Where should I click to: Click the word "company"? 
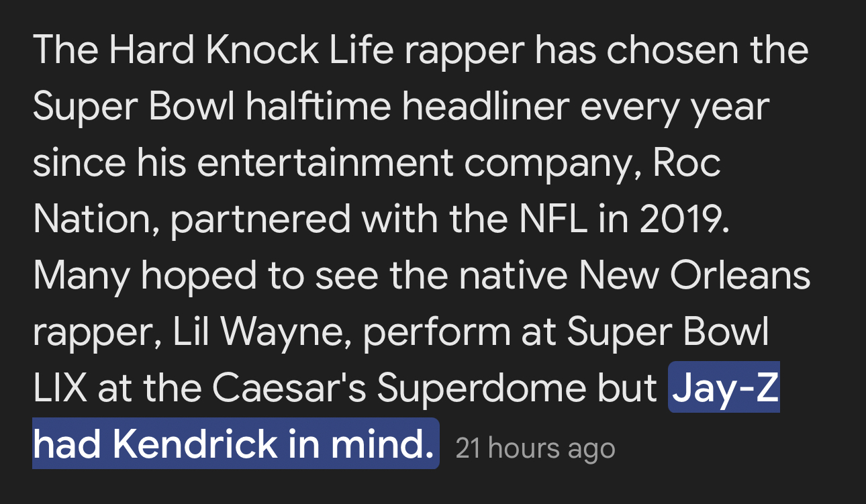(x=544, y=164)
